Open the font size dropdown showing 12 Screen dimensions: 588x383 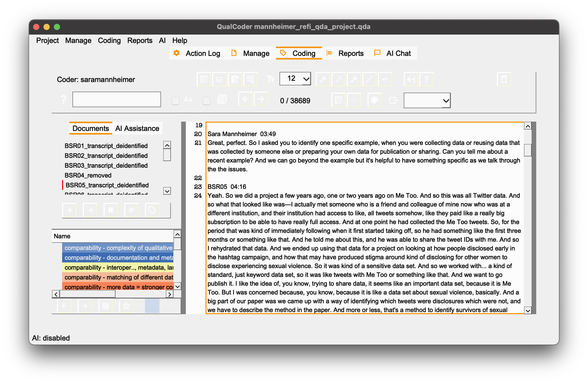[295, 78]
